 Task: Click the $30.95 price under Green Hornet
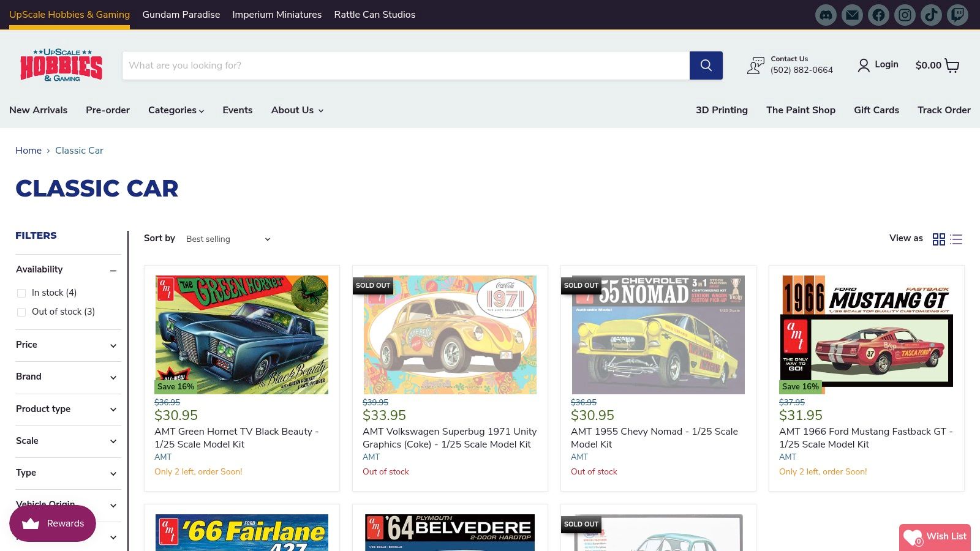(176, 416)
